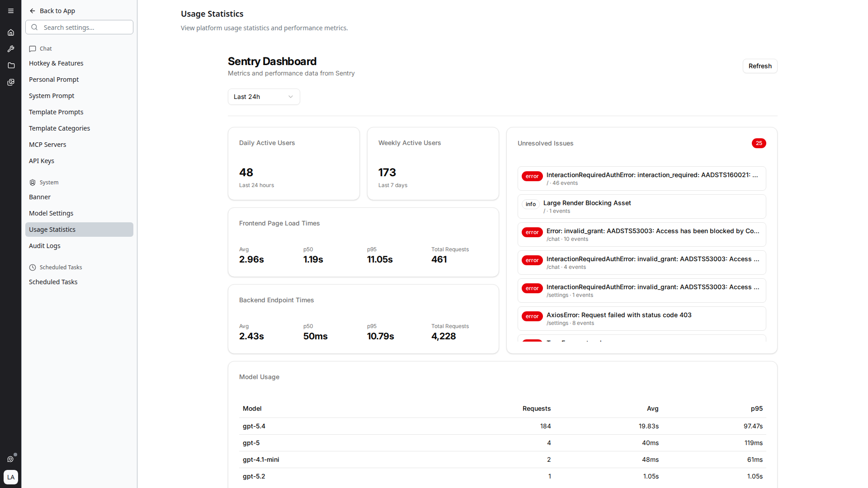The width and height of the screenshot is (868, 488).
Task: Open InteractionRequiredAuthError issue under /settings
Action: click(x=642, y=291)
